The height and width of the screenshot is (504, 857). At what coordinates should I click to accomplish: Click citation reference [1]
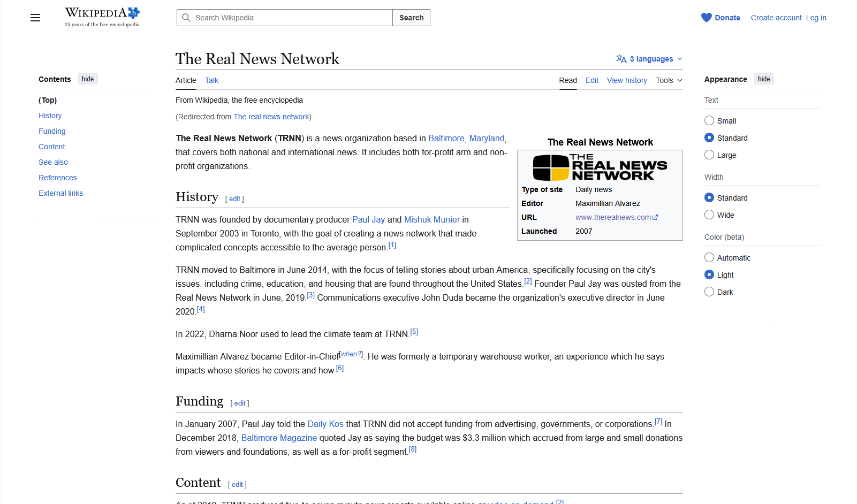392,245
